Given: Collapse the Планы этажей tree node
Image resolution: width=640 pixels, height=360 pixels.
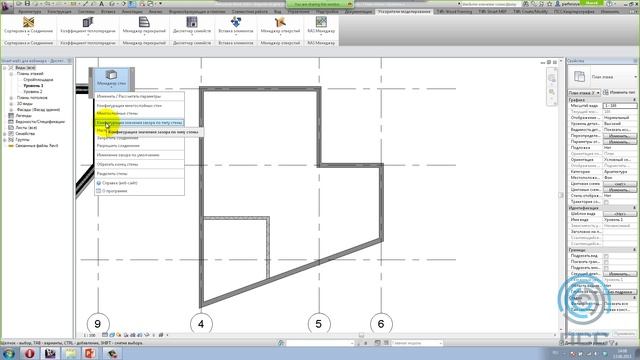Looking at the screenshot, I should point(11,74).
